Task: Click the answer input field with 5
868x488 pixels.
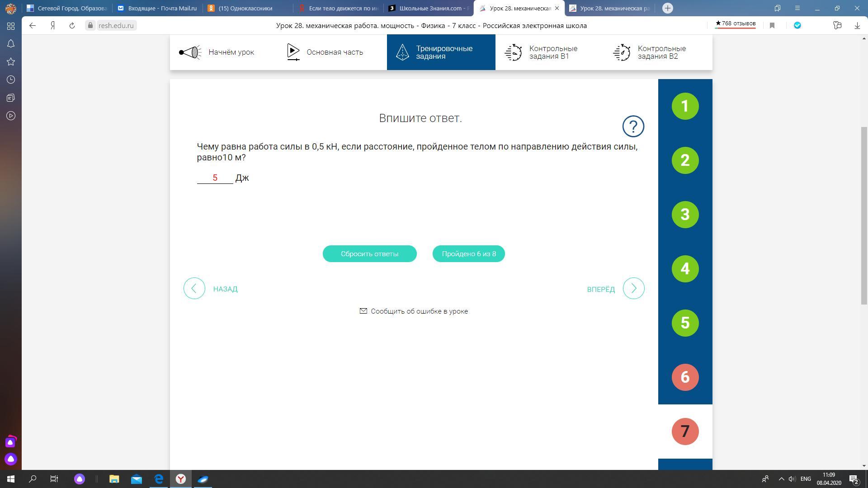Action: 215,178
